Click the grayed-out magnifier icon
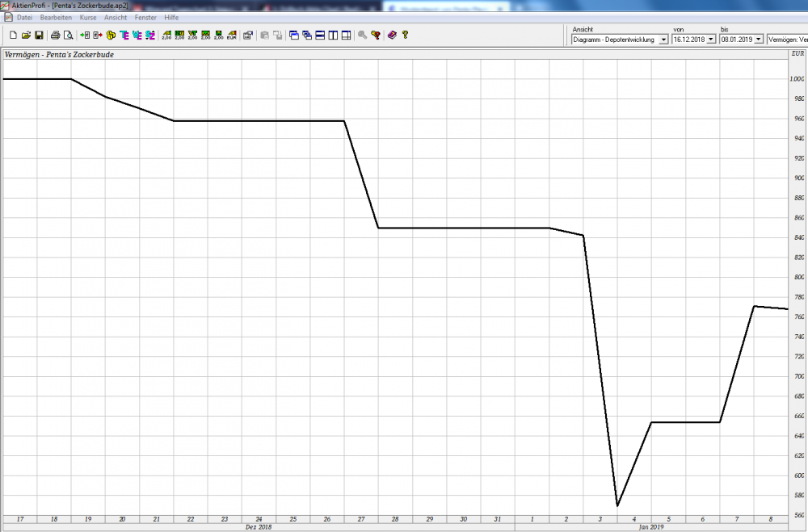The width and height of the screenshot is (808, 532). coord(362,35)
